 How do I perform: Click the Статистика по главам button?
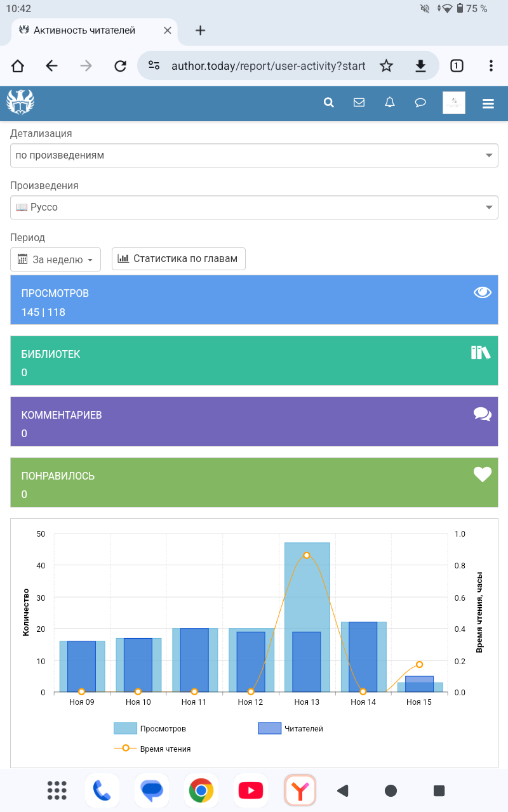pyautogui.click(x=178, y=259)
